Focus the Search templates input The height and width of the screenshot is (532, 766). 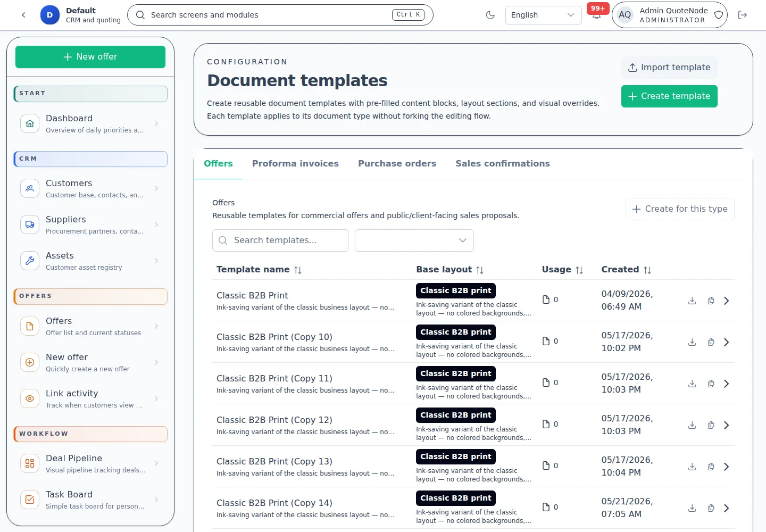click(x=280, y=240)
